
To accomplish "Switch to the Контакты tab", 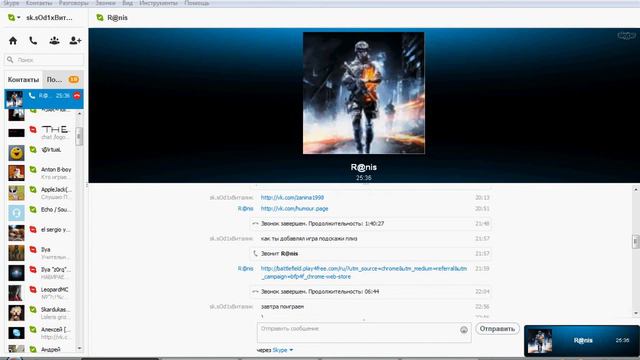I will 23,80.
